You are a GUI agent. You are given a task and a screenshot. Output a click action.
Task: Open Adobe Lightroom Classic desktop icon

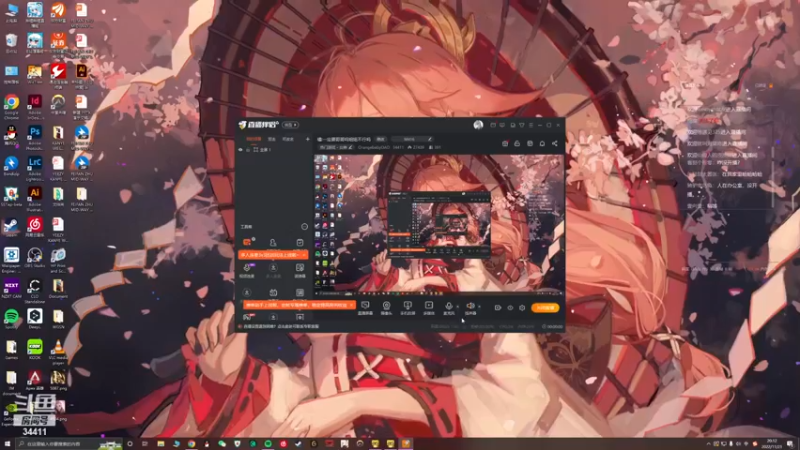(x=35, y=167)
